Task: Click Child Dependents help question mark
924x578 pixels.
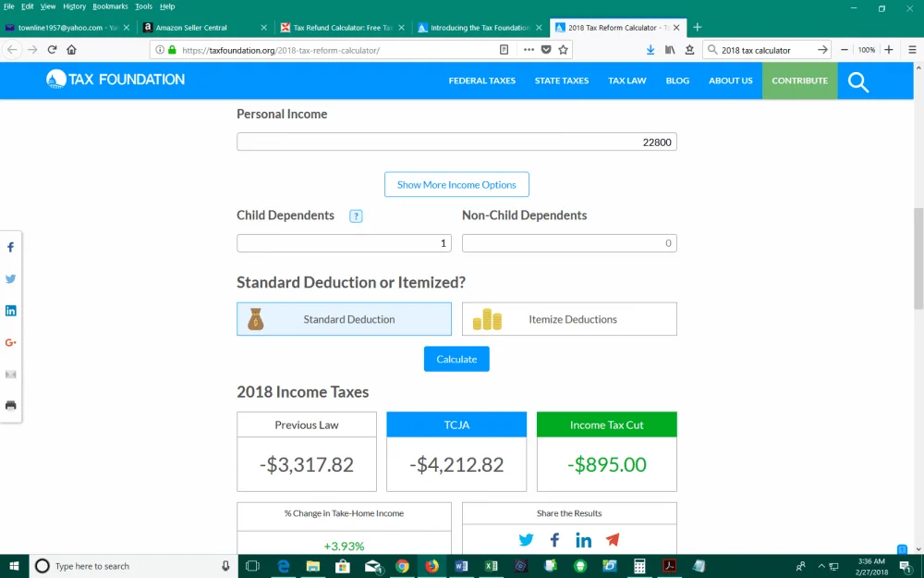Action: [x=356, y=215]
